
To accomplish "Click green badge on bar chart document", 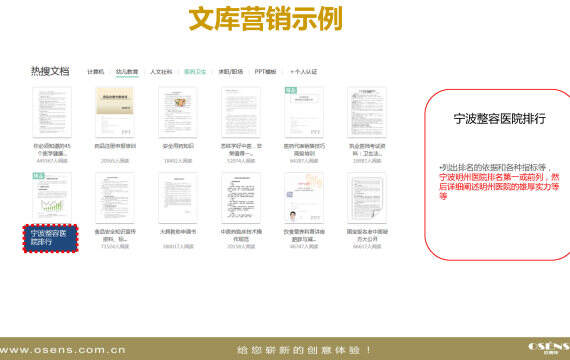I will coord(39,176).
